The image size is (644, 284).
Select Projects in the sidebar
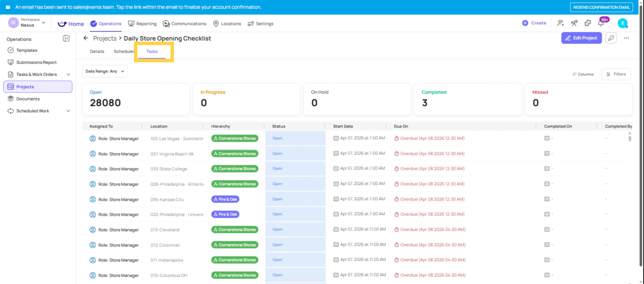tap(38, 87)
